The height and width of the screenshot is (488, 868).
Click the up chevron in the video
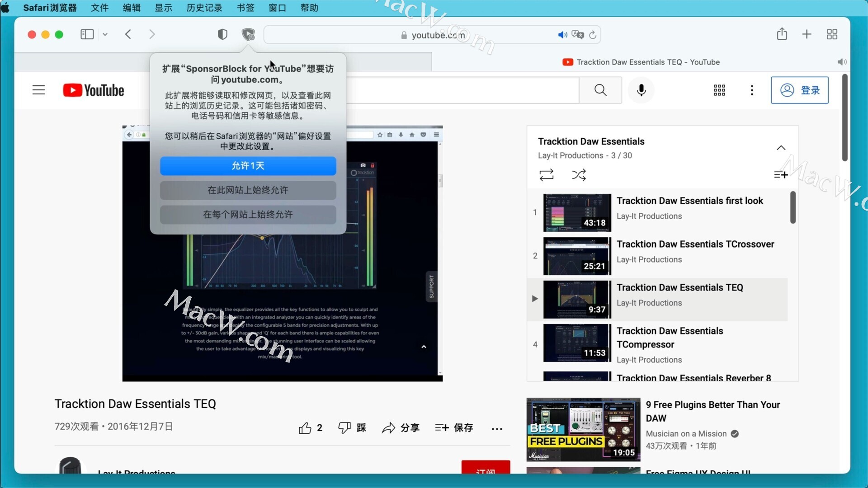424,347
